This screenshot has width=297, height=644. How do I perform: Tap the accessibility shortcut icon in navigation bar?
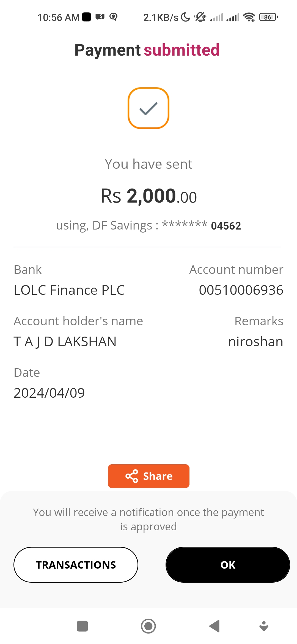coord(264,626)
